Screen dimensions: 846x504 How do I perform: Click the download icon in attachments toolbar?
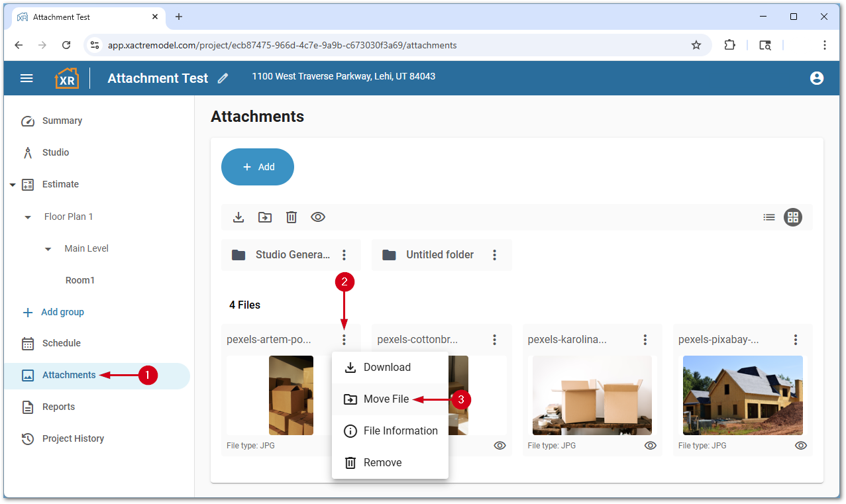tap(238, 217)
